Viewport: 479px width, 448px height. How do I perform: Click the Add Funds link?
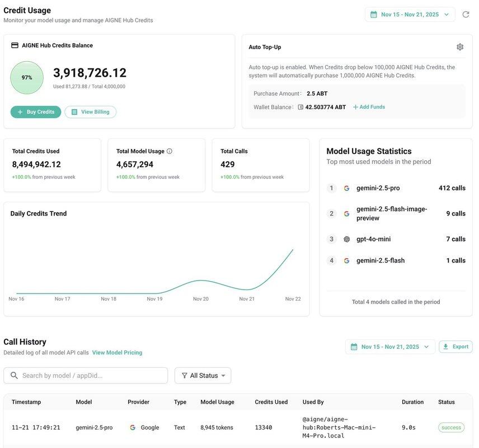coord(369,107)
